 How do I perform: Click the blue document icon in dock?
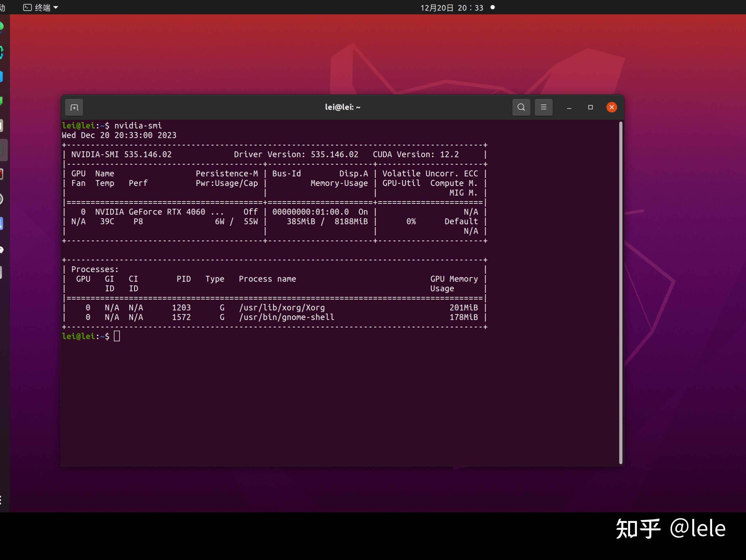tap(2, 224)
